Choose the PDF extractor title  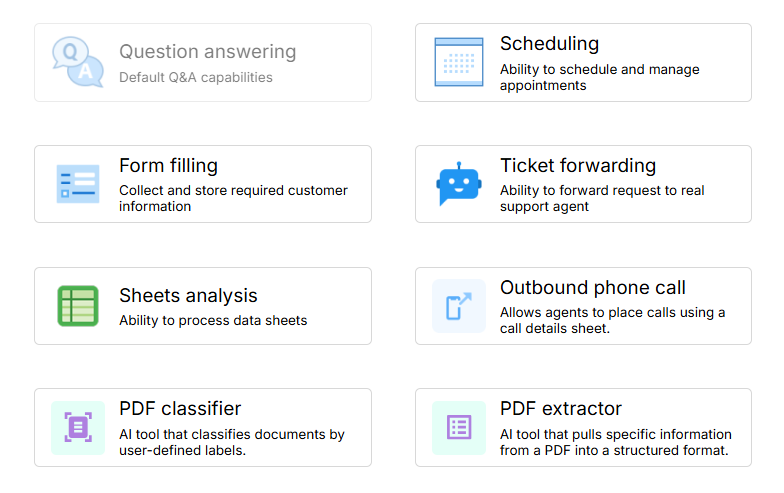(561, 409)
